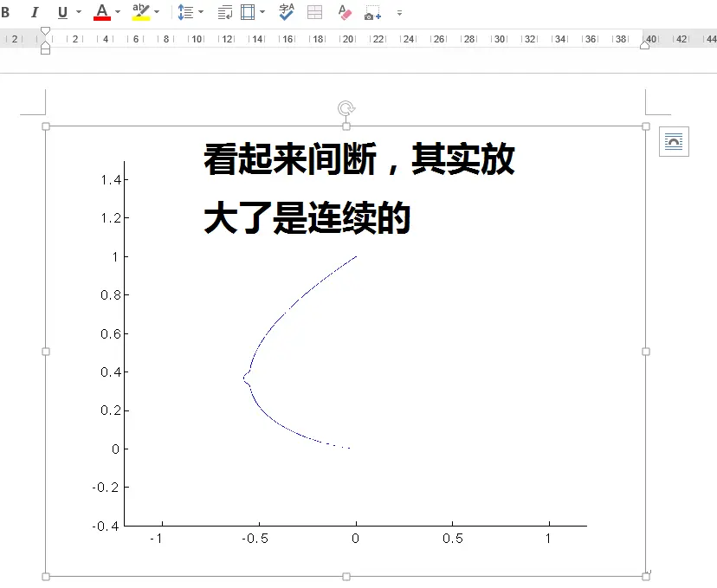The height and width of the screenshot is (588, 717).
Task: Expand the highlight color dropdown arrow
Action: click(x=157, y=12)
